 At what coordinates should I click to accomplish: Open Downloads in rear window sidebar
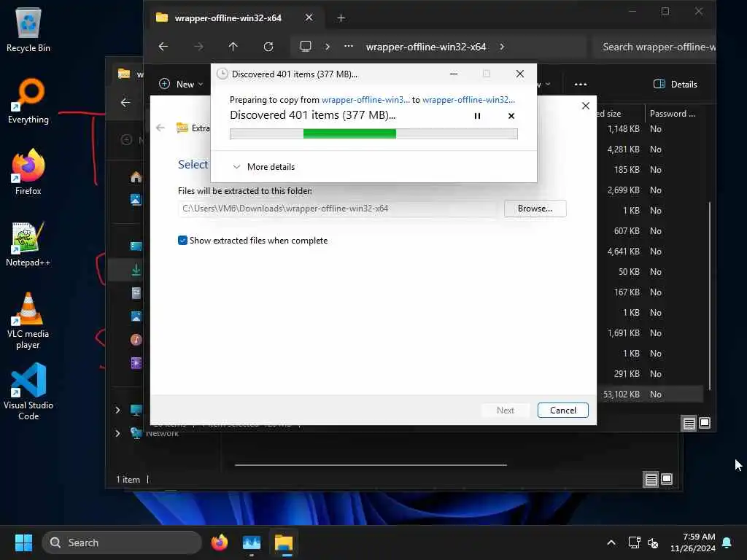[x=136, y=270]
